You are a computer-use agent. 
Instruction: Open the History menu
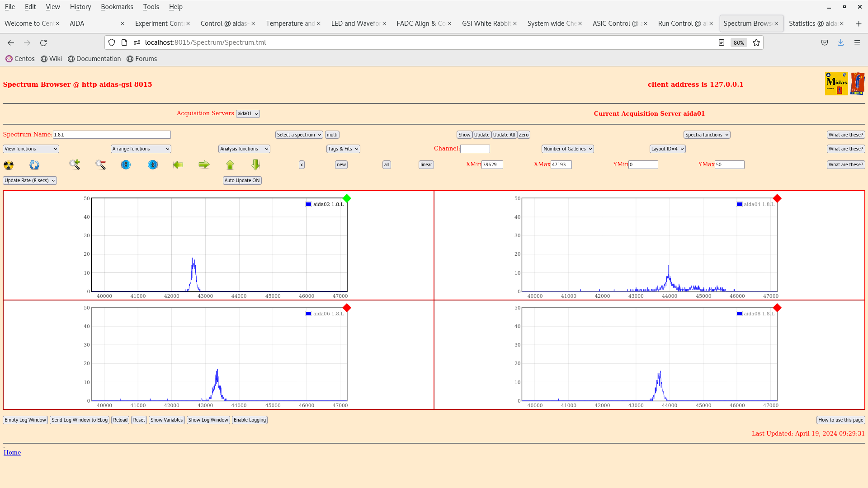80,7
